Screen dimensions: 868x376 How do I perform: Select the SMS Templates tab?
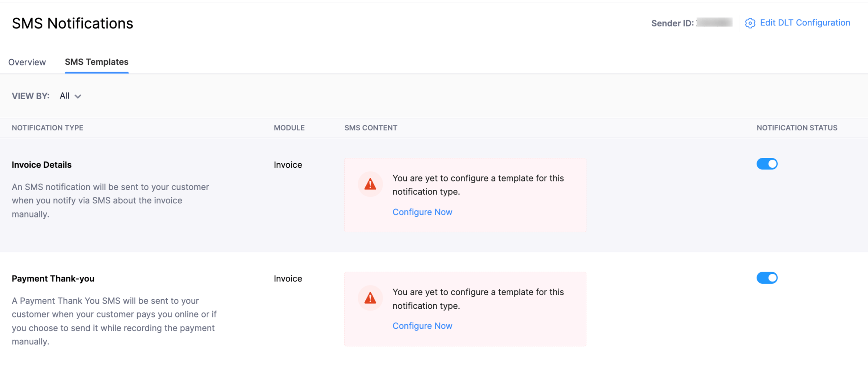pos(96,62)
